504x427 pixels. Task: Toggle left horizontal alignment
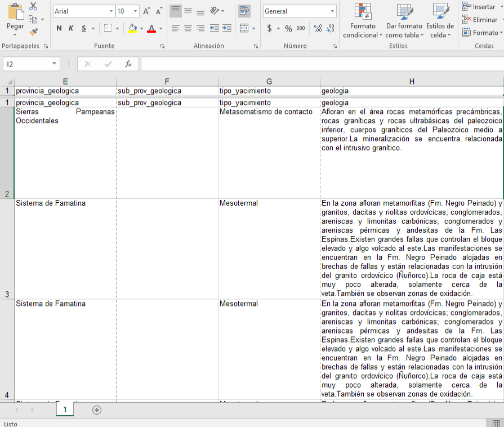(x=176, y=28)
